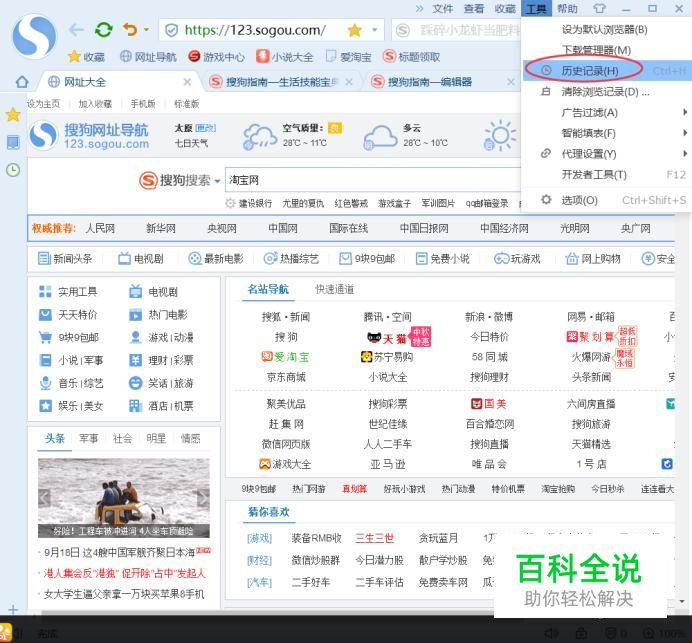Click the 新华网 link
The height and width of the screenshot is (643, 692).
coord(161,228)
